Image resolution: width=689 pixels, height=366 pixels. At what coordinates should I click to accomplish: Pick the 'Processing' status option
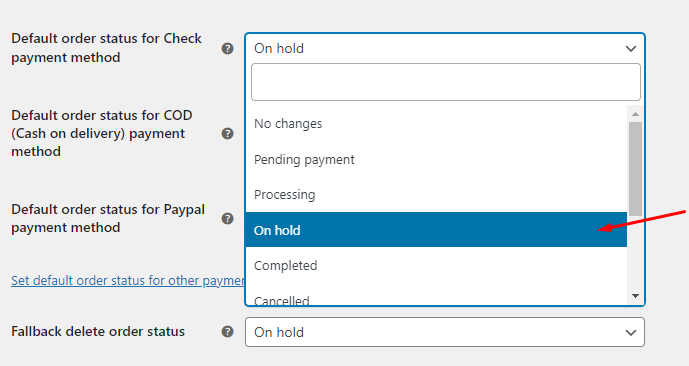coord(436,195)
